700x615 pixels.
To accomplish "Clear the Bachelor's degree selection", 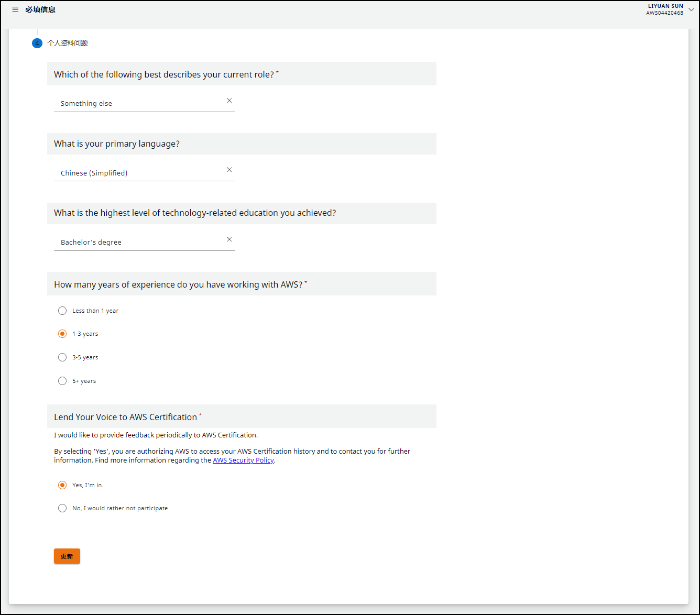I will 229,239.
